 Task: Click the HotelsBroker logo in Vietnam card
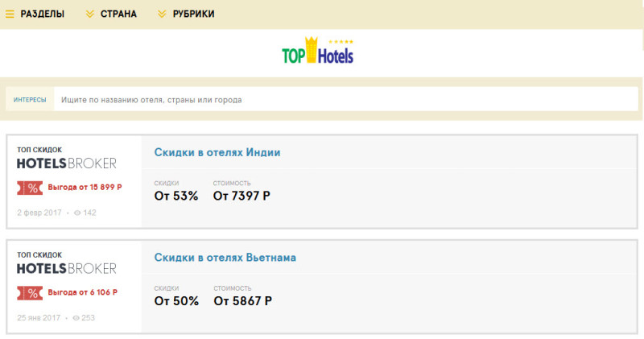[67, 269]
